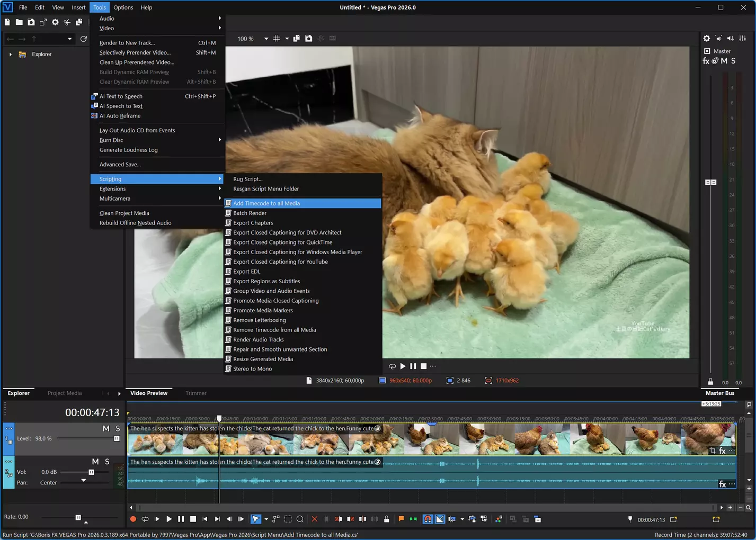Click the video event Pan/Crop icon
The height and width of the screenshot is (540, 756).
(713, 451)
